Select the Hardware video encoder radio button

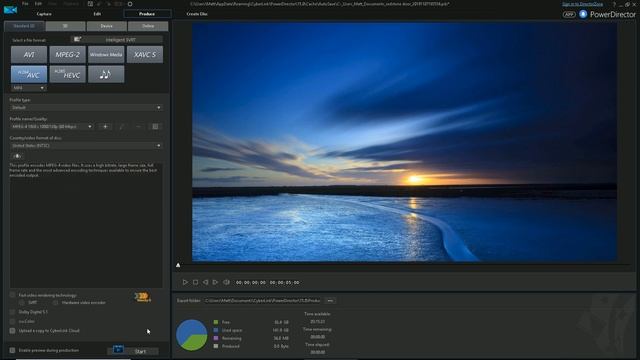point(55,302)
